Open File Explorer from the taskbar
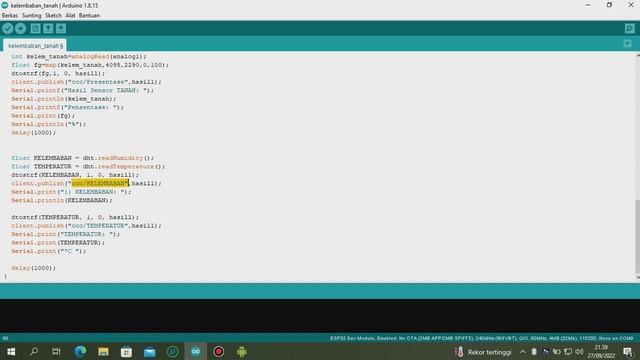The width and height of the screenshot is (640, 360). 103,352
